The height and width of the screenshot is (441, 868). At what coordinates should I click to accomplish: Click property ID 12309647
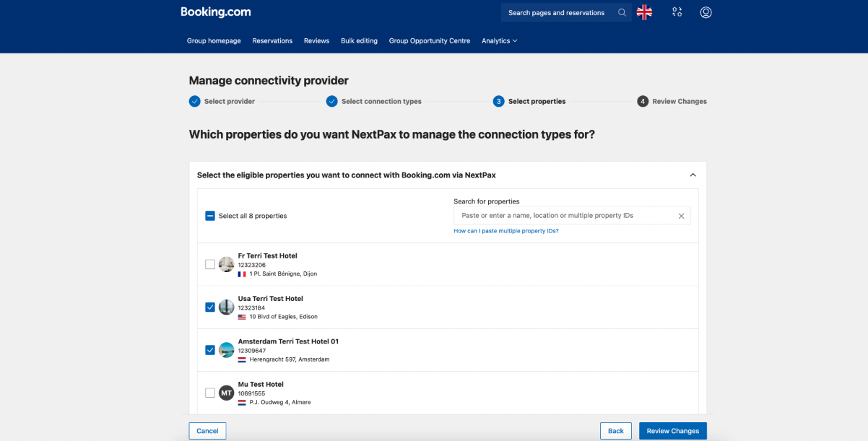click(x=252, y=351)
